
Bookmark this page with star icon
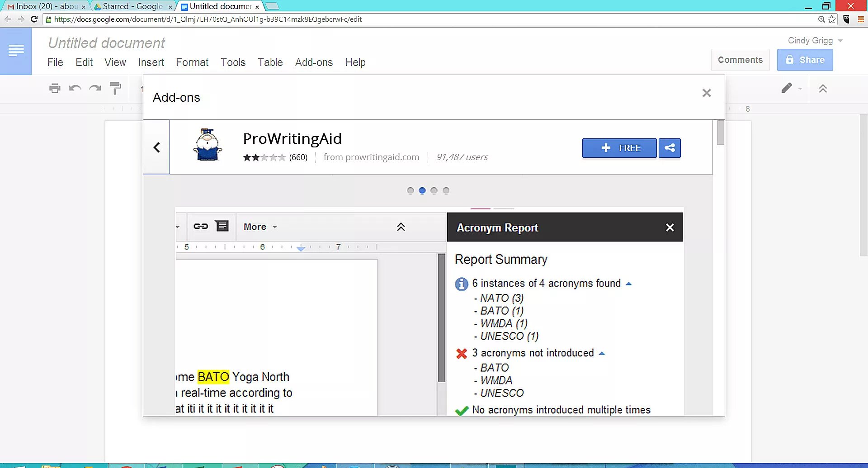pos(832,19)
